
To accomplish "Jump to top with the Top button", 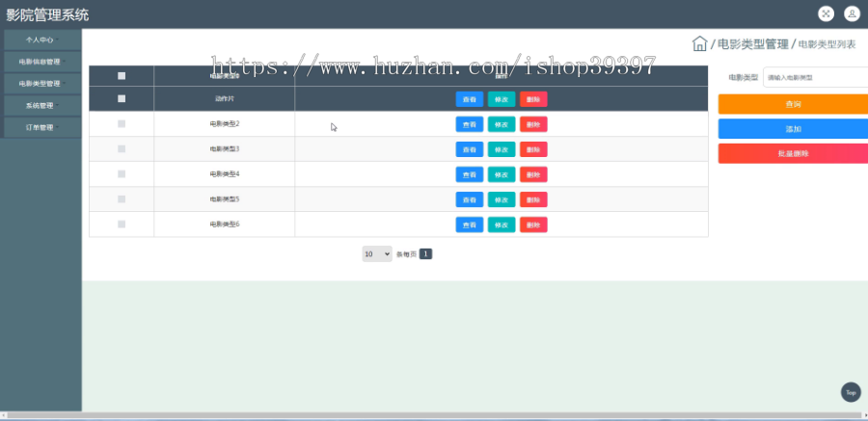I will pos(851,392).
